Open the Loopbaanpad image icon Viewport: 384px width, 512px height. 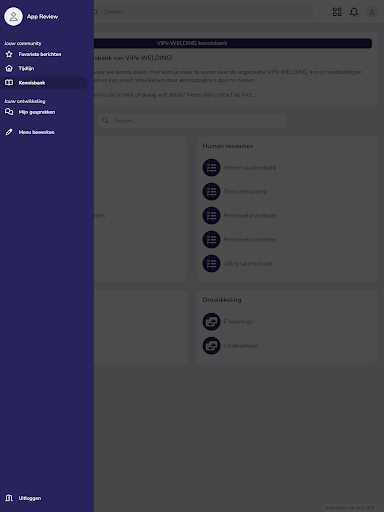[211, 346]
